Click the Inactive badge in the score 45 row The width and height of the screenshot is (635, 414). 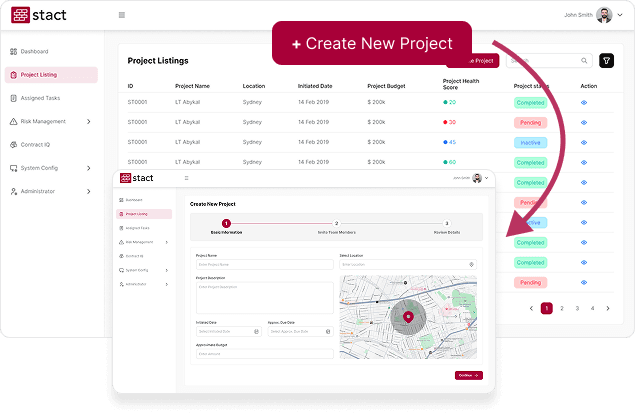(531, 143)
